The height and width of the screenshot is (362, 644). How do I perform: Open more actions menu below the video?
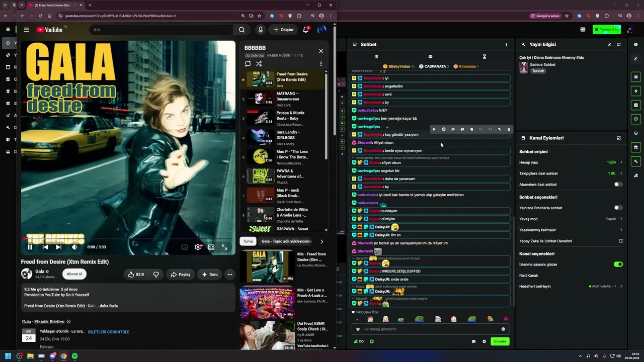coord(230,275)
